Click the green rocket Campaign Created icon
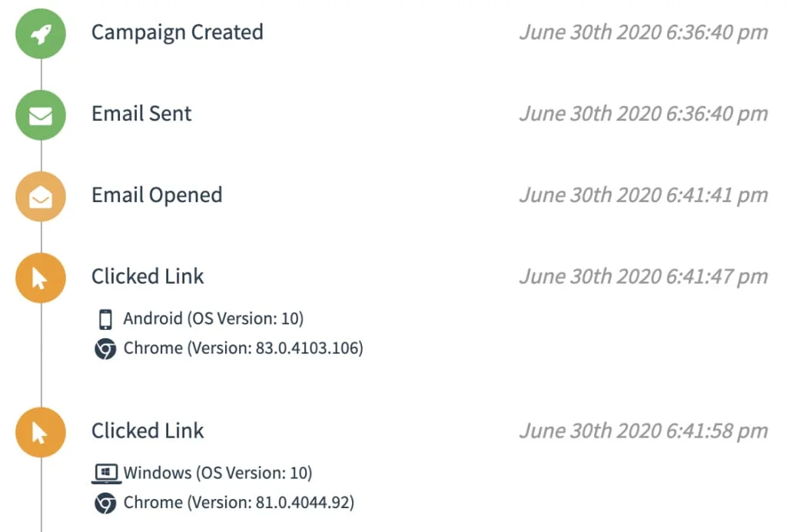Viewport: 787px width, 532px height. 41,34
